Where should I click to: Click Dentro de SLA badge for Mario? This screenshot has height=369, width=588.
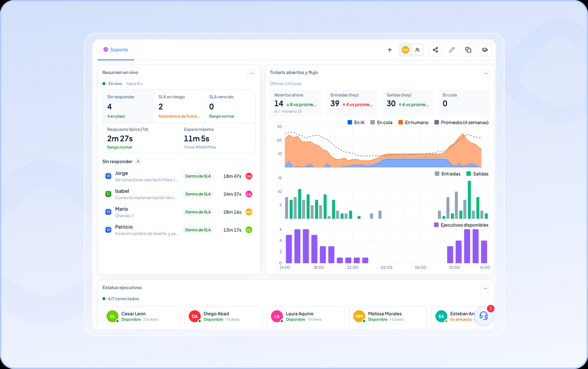198,212
